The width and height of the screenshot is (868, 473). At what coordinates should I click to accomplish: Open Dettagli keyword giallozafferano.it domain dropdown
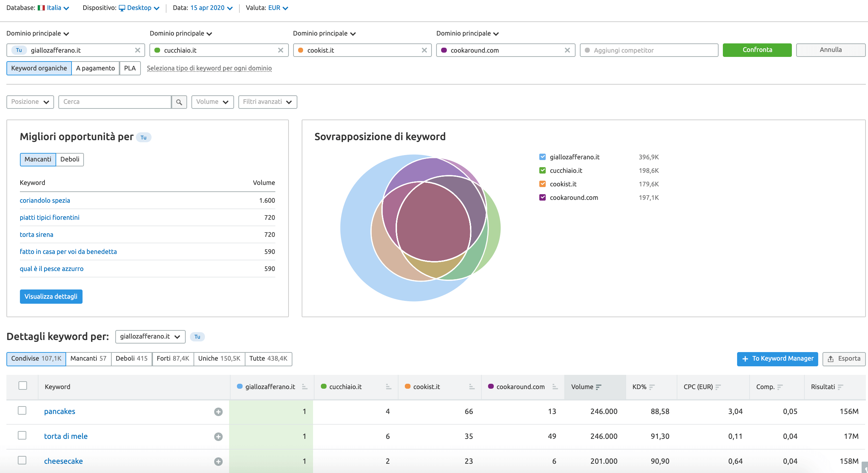(x=150, y=337)
